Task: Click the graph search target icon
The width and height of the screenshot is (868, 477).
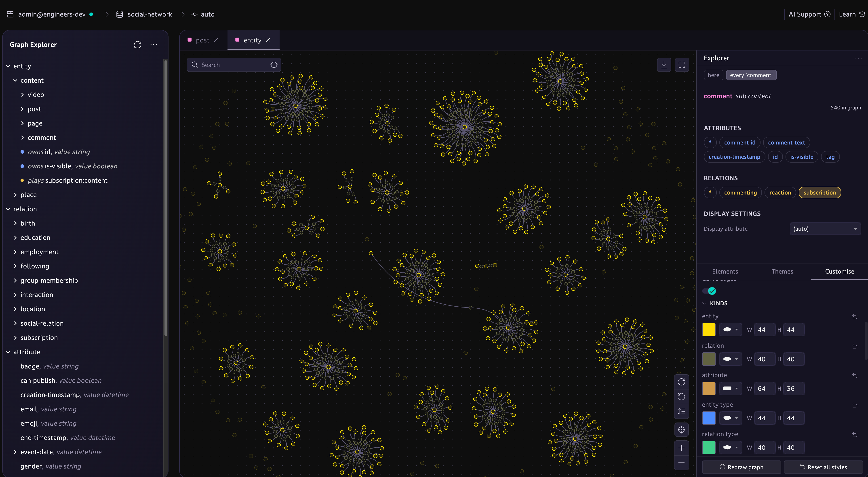Action: 274,65
